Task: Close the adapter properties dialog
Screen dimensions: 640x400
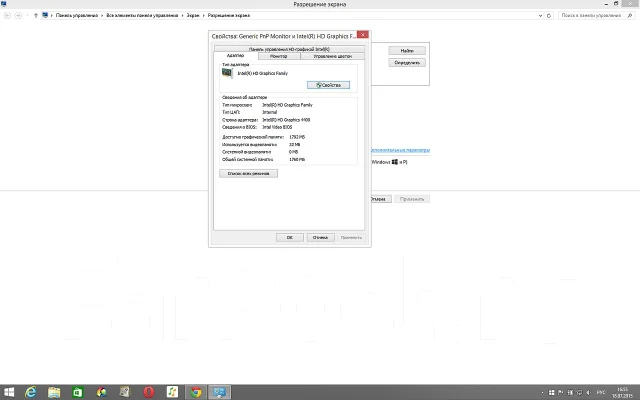Action: (x=362, y=35)
